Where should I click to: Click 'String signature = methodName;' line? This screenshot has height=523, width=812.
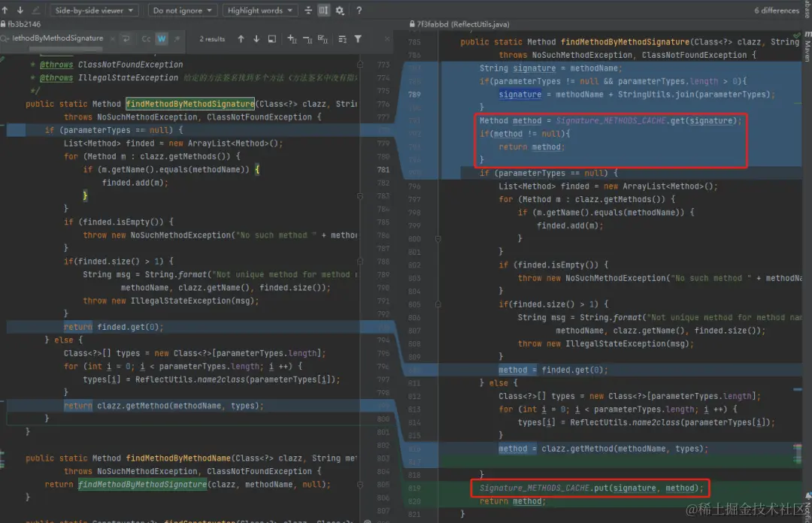pyautogui.click(x=550, y=68)
